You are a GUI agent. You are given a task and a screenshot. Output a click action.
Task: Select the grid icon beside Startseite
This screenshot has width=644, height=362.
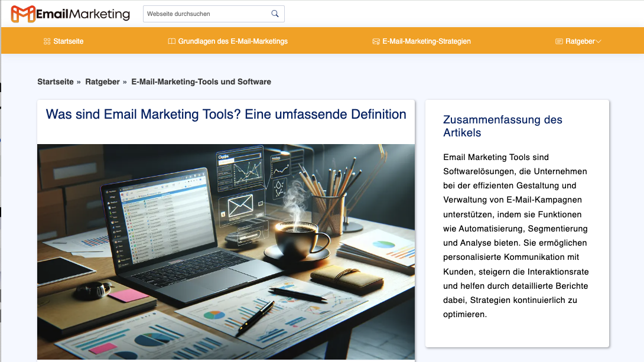(45, 41)
